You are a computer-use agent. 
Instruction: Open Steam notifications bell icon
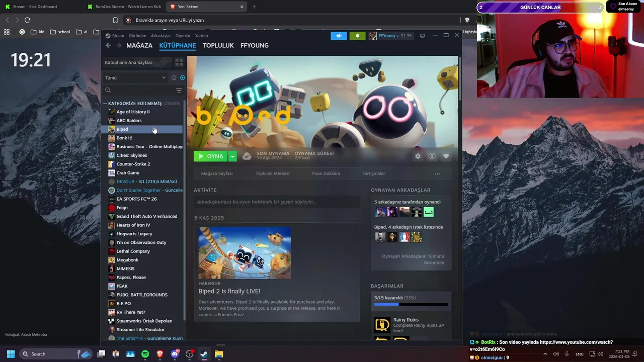click(357, 36)
